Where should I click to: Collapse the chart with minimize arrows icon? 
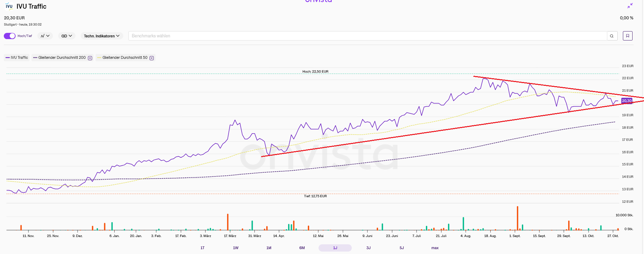630,6
